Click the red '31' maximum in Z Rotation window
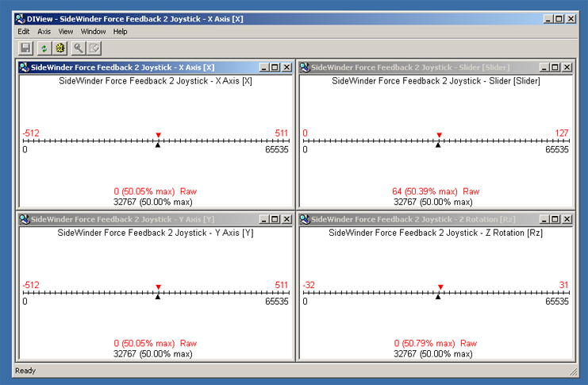Image resolution: width=588 pixels, height=385 pixels. point(563,285)
